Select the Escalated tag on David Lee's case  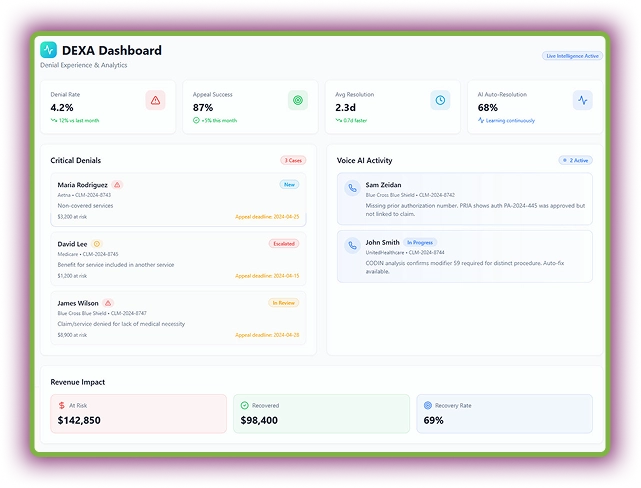click(x=284, y=243)
